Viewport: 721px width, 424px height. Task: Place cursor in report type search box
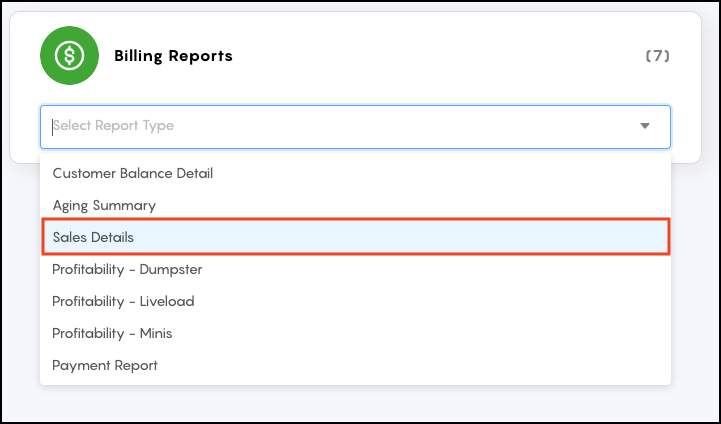(355, 126)
